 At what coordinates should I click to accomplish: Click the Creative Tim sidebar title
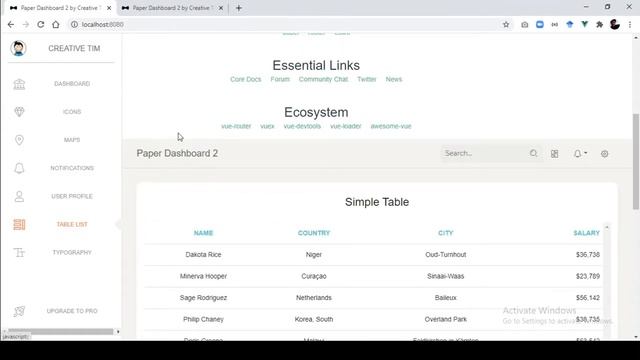[x=74, y=49]
